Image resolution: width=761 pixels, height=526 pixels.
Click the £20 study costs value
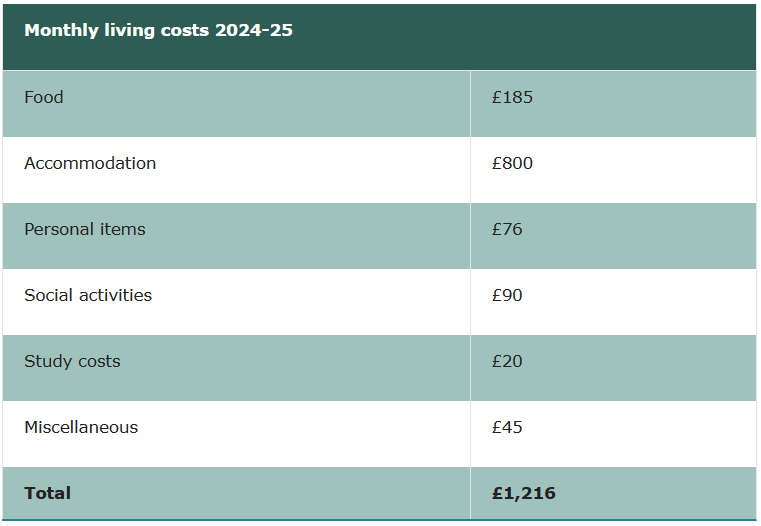point(507,361)
